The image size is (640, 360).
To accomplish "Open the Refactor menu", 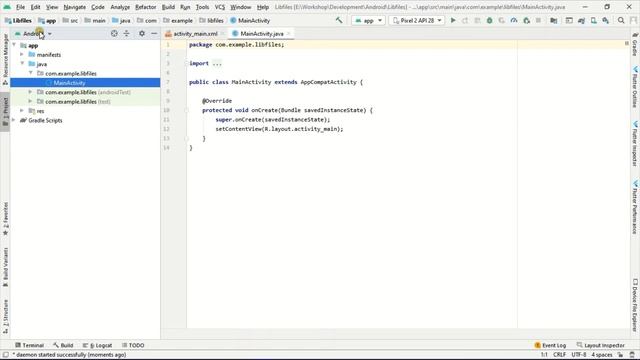I will tap(145, 7).
